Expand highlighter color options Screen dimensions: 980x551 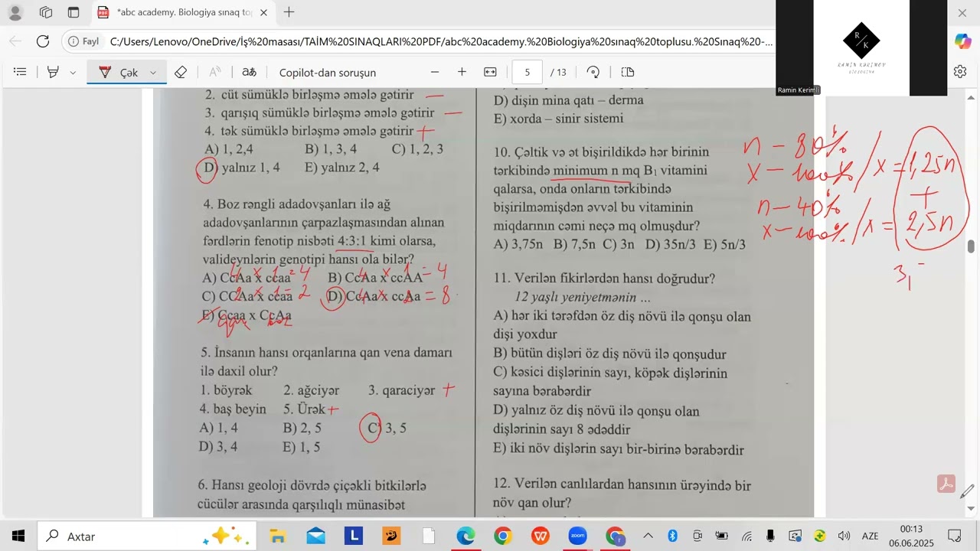pos(73,72)
